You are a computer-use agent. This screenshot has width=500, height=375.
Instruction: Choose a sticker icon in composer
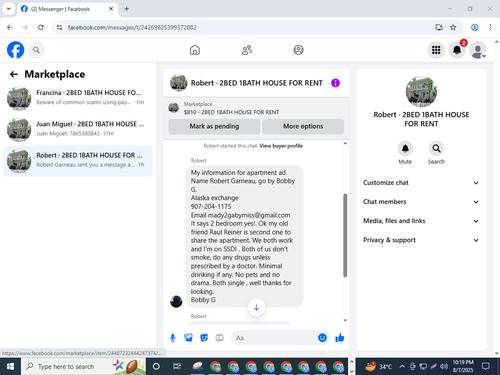coord(204,338)
